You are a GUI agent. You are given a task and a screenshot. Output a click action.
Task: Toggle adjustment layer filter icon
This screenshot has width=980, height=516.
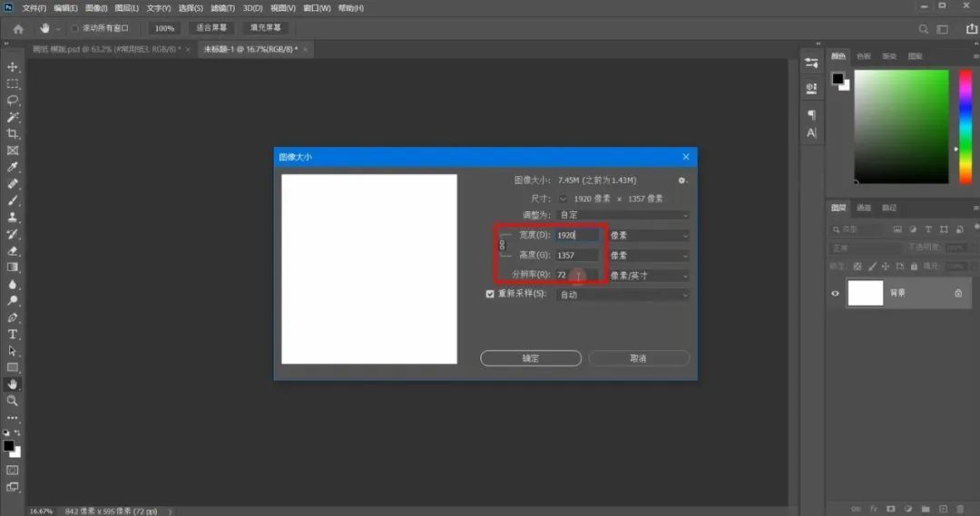[913, 230]
